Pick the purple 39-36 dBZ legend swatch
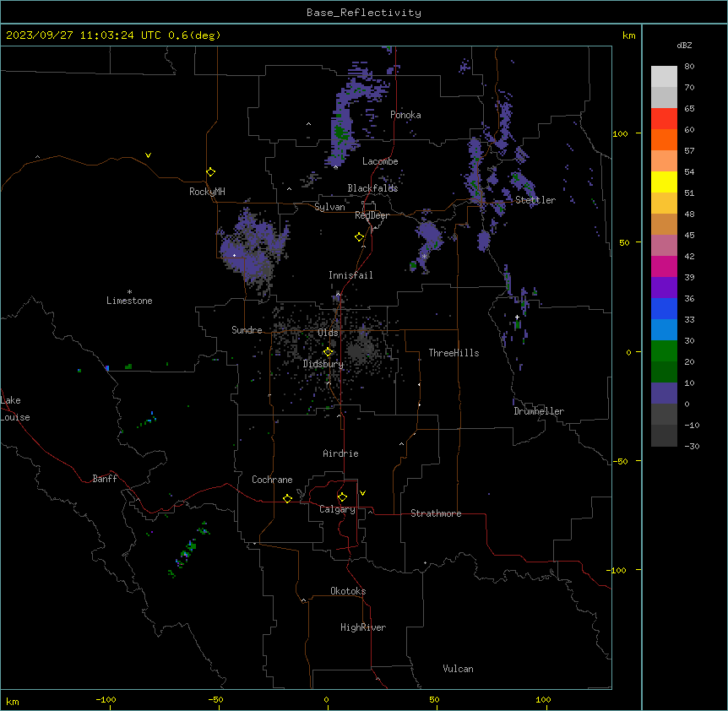728x711 pixels. click(x=664, y=288)
